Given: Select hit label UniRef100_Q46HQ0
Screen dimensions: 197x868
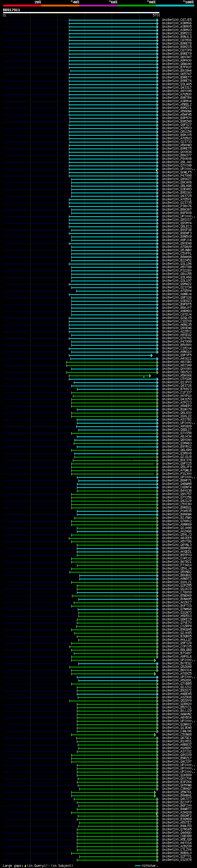Looking at the screenshot, I should [177, 833].
